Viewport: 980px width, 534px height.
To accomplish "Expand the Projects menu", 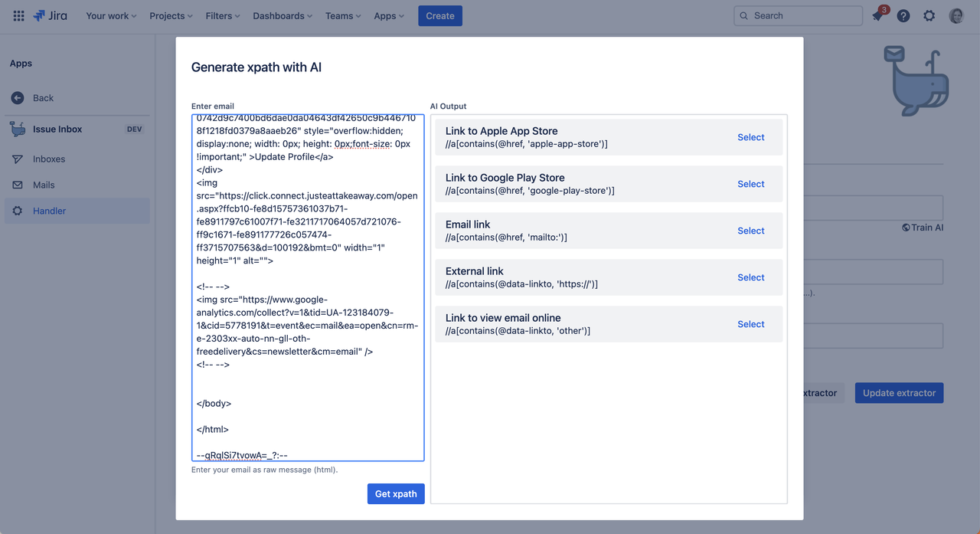I will pos(171,15).
